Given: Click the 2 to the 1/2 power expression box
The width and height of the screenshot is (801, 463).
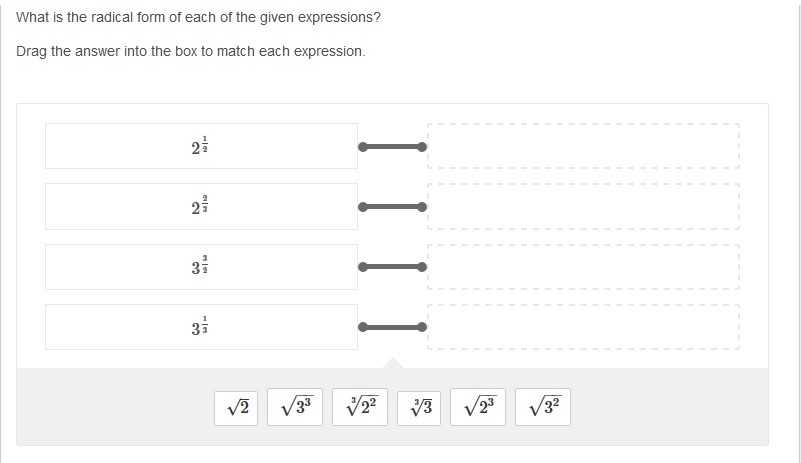Looking at the screenshot, I should 201,146.
